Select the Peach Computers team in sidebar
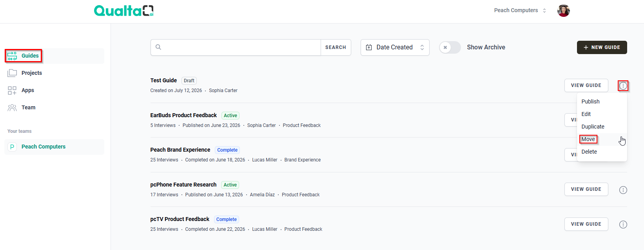644x250 pixels. 54,147
